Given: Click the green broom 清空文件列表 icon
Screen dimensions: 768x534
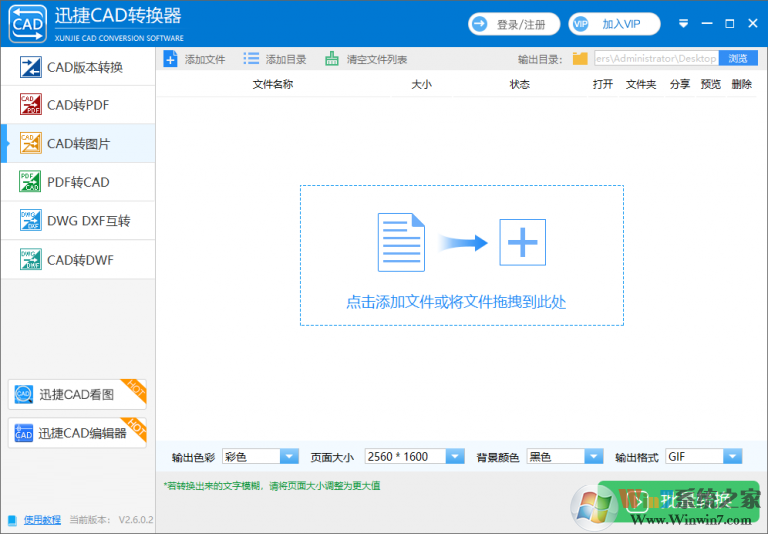Looking at the screenshot, I should (x=332, y=59).
